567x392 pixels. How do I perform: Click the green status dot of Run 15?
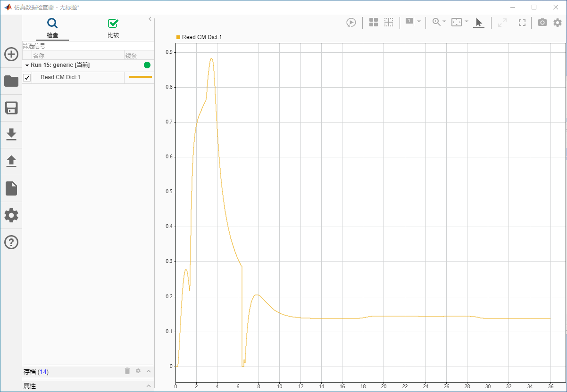click(147, 65)
